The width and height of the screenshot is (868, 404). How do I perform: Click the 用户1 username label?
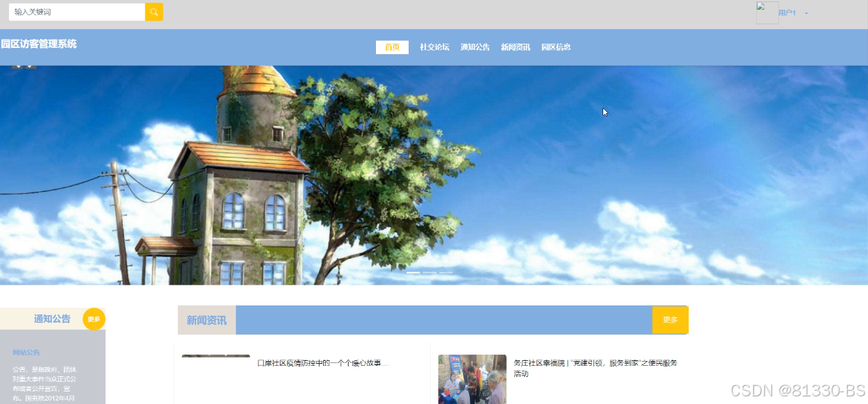tap(787, 13)
